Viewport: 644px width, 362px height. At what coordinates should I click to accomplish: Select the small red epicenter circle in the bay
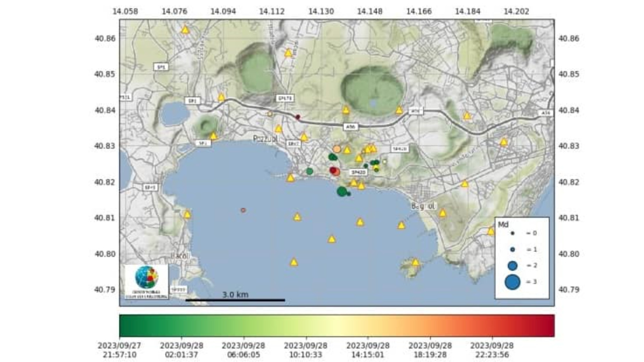(243, 210)
